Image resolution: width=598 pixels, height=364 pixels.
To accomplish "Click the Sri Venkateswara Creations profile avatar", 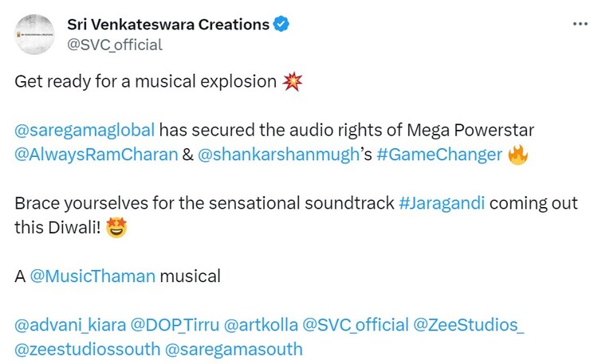I will point(34,34).
